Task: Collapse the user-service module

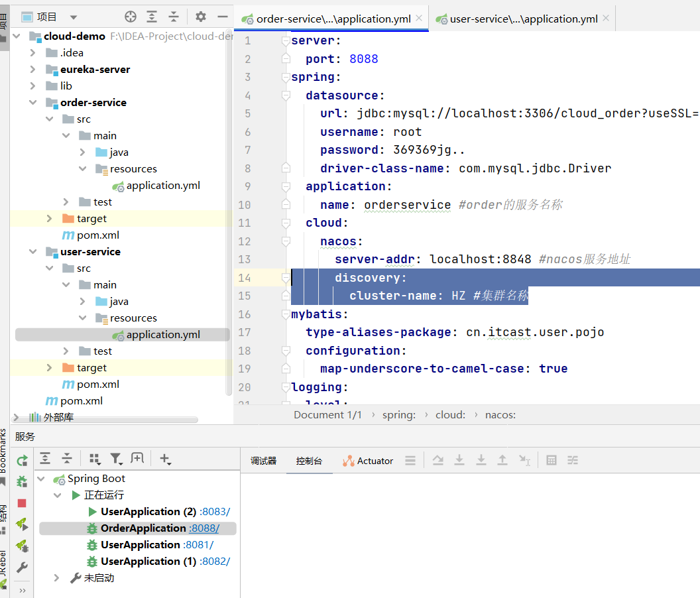Action: coord(32,251)
